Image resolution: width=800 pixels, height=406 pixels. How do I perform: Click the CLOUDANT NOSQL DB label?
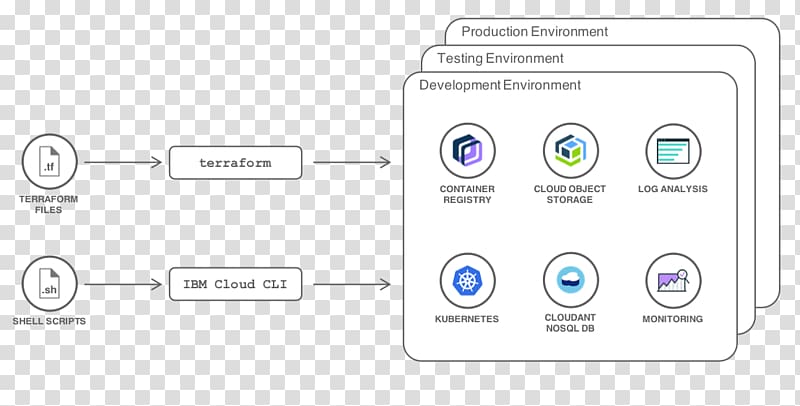[570, 323]
